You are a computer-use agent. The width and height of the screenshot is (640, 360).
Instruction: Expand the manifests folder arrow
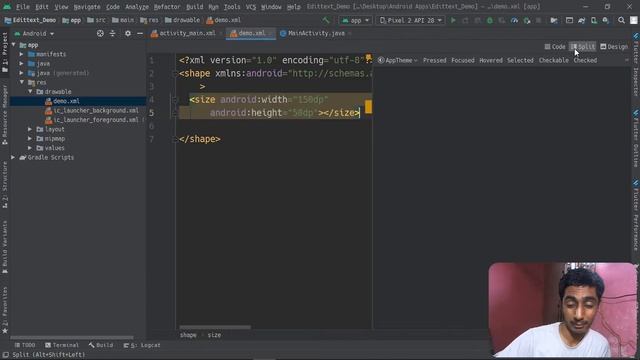point(22,54)
